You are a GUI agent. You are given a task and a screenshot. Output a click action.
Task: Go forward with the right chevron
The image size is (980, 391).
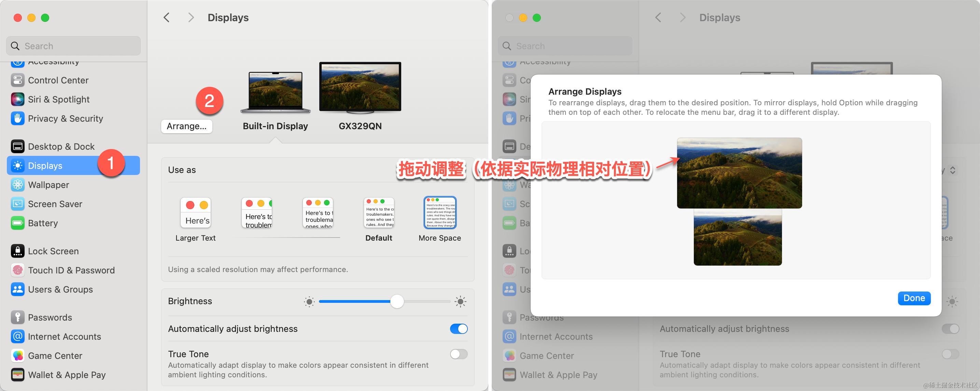point(191,17)
